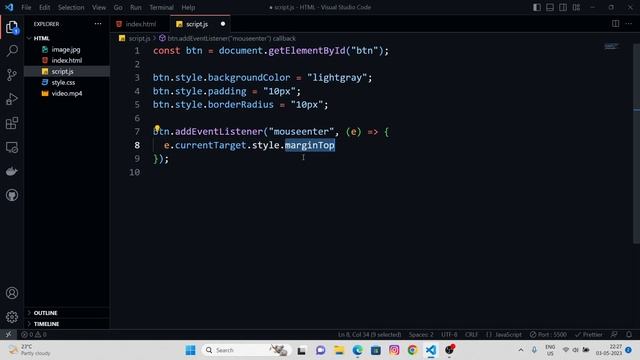The height and width of the screenshot is (360, 640).
Task: Customize the editor layout
Action: (x=576, y=7)
